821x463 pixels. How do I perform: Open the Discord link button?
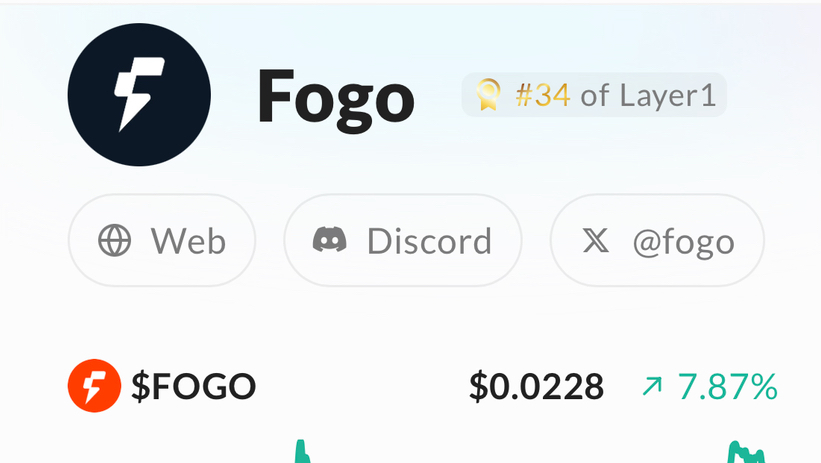click(x=403, y=240)
